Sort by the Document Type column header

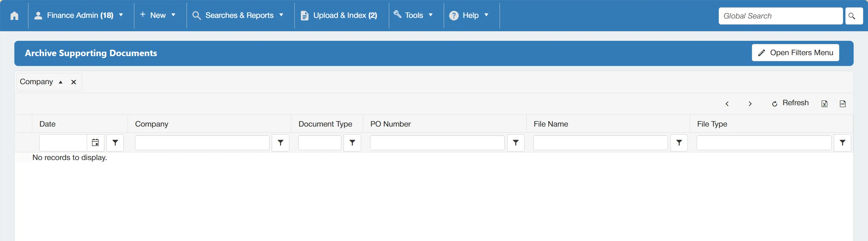click(325, 124)
